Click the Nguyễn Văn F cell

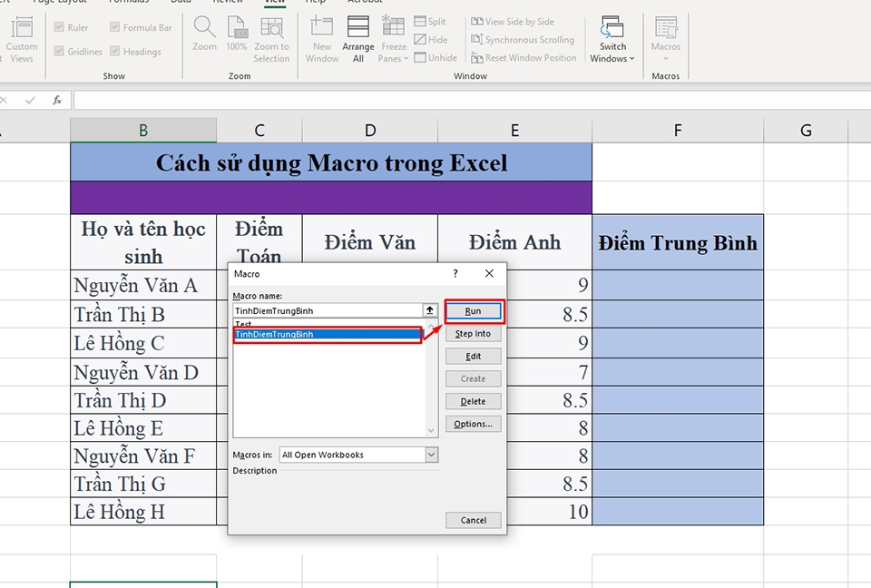pyautogui.click(x=143, y=456)
